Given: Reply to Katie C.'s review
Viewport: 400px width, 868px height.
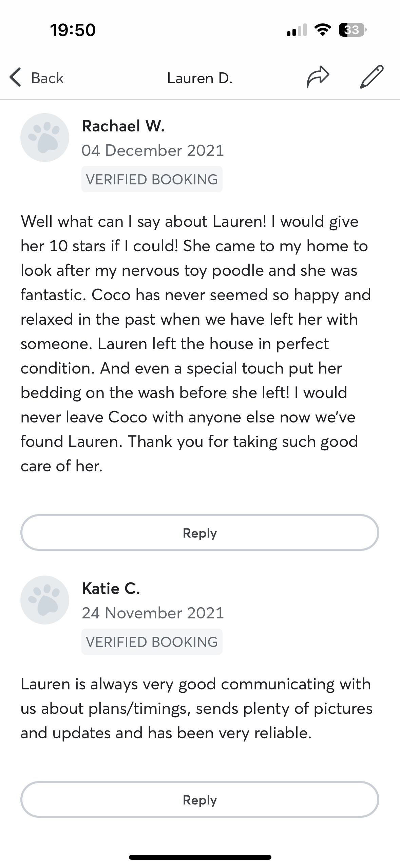Looking at the screenshot, I should click(200, 800).
